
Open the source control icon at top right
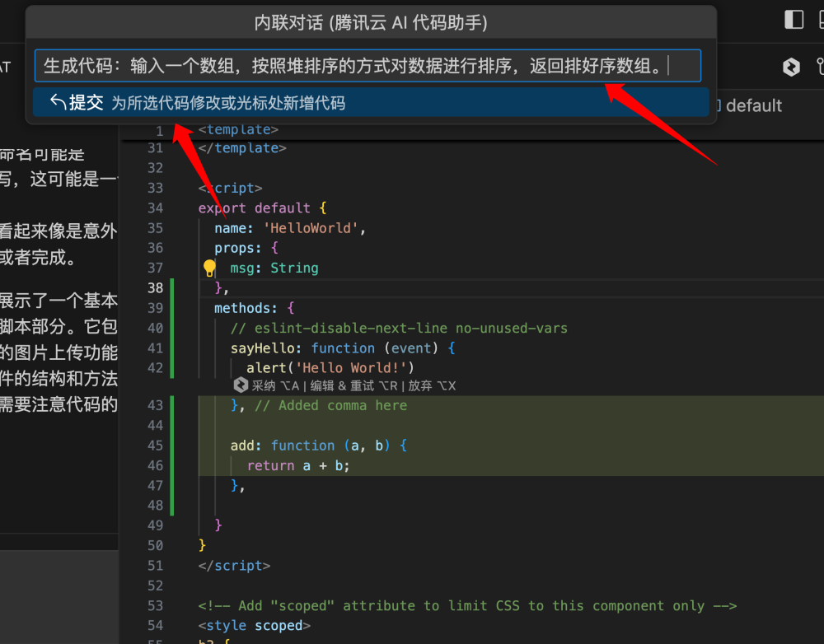point(820,67)
